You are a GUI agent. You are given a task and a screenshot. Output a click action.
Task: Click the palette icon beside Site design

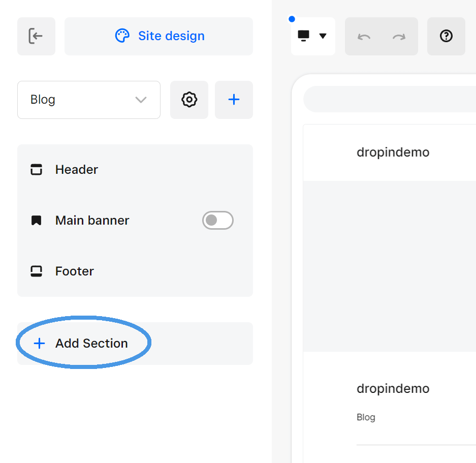122,36
